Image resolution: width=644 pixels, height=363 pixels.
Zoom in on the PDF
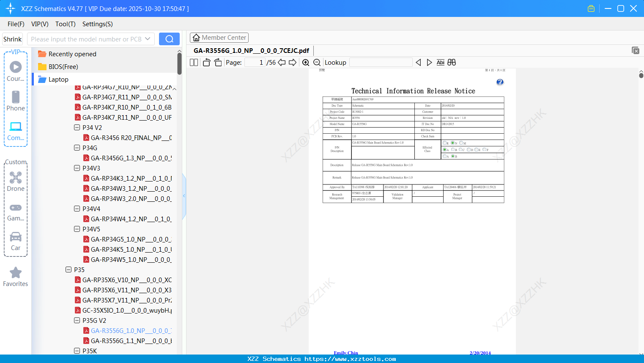[306, 62]
